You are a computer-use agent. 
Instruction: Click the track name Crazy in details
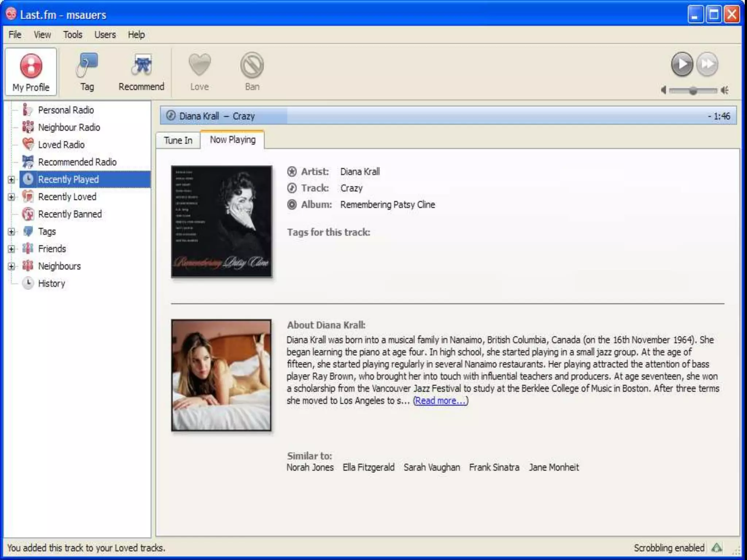[352, 188]
